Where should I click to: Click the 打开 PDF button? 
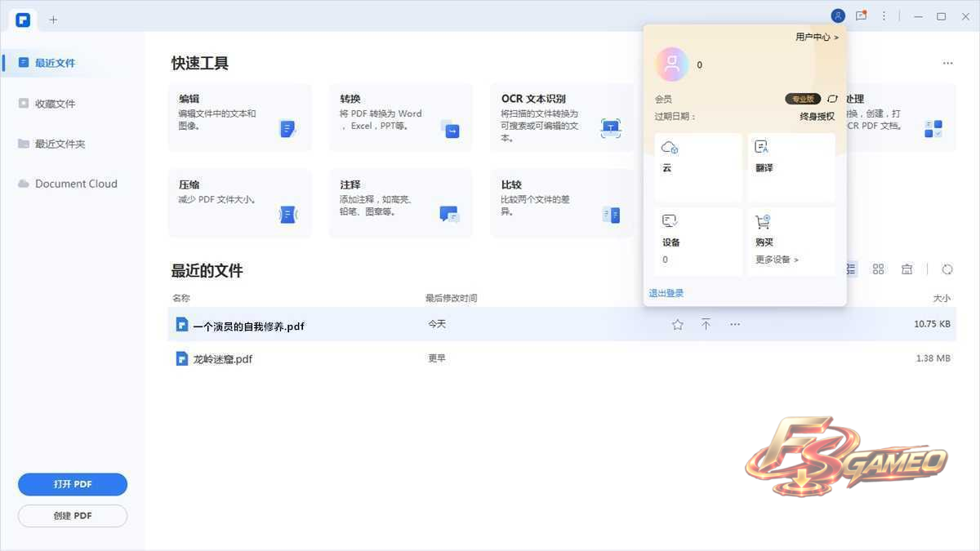click(x=73, y=484)
